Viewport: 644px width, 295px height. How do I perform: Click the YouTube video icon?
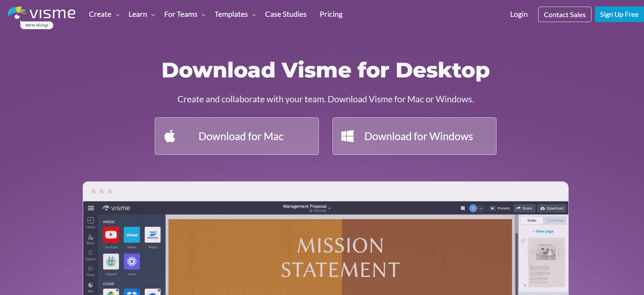pos(111,235)
